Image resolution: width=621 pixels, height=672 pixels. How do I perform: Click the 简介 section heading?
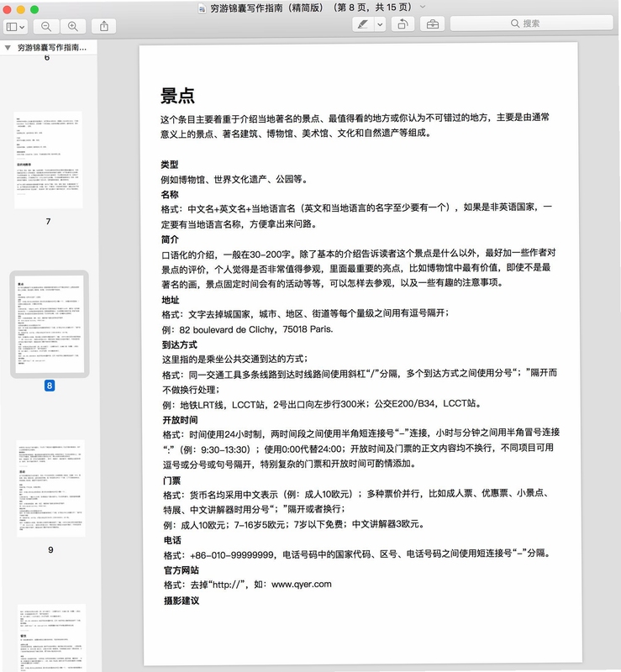click(x=170, y=239)
